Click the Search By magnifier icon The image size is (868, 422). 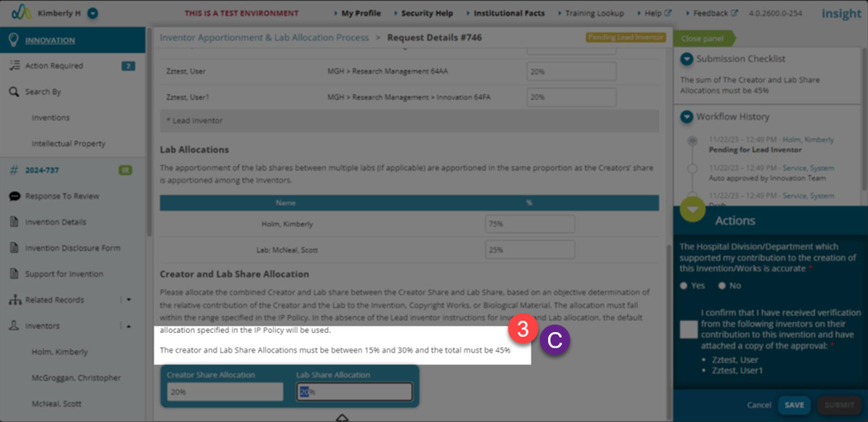pyautogui.click(x=14, y=92)
